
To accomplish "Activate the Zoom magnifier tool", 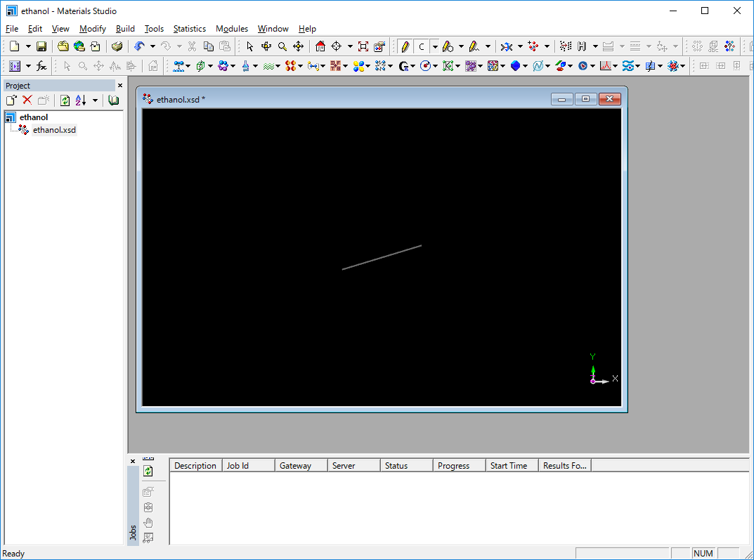I will (x=282, y=46).
